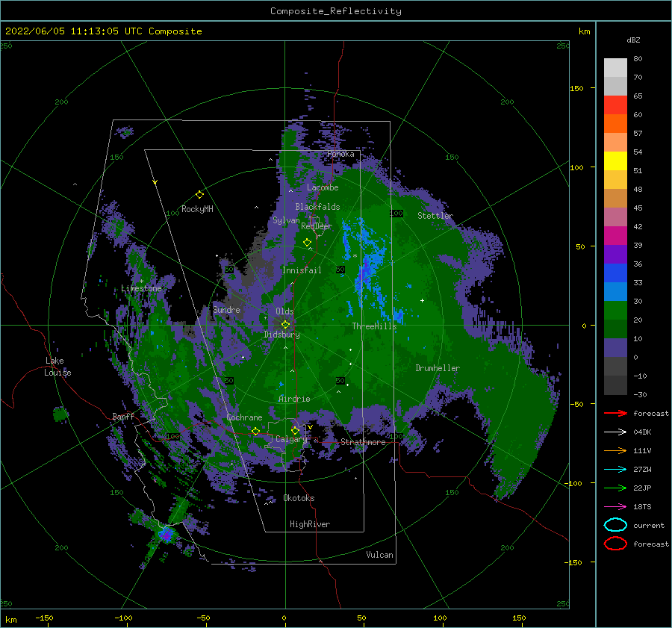Click the light gray 80 dBZ swatch
Viewport: 672px width, 628px height.
tap(615, 68)
